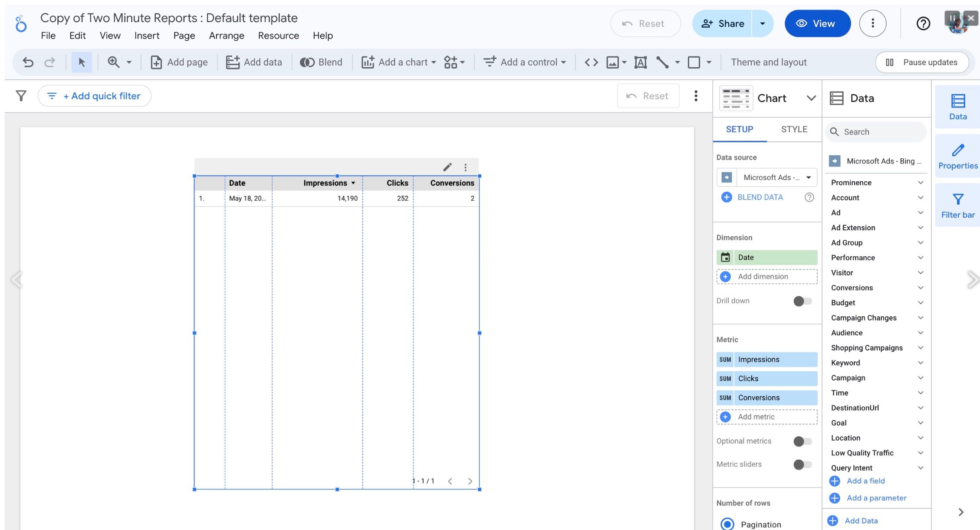Click the BLEND DATA link
The width and height of the screenshot is (980, 530).
click(760, 197)
